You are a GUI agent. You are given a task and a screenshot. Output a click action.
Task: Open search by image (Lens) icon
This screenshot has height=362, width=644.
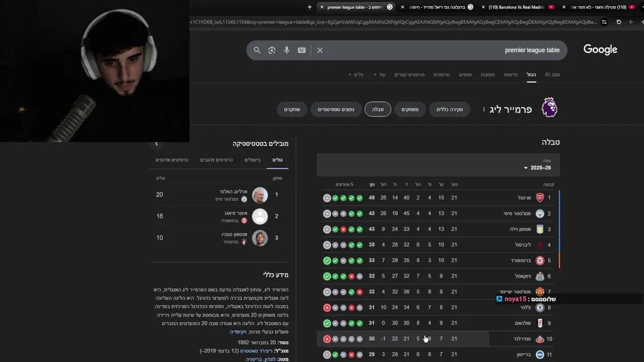(x=272, y=50)
